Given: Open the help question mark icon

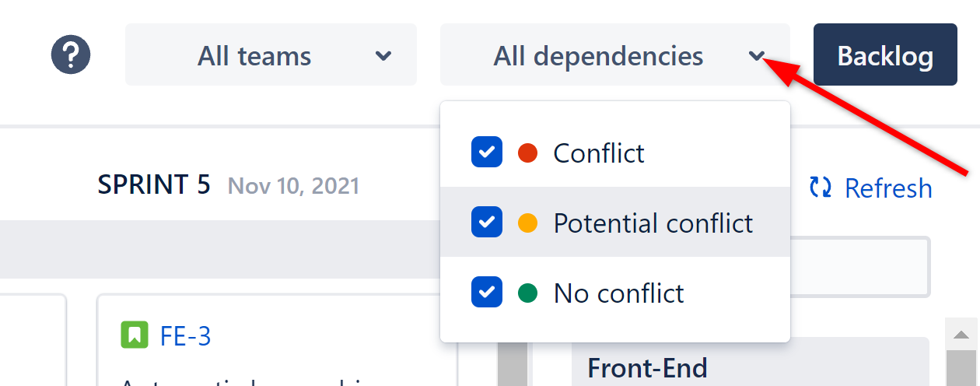Looking at the screenshot, I should pos(71,54).
